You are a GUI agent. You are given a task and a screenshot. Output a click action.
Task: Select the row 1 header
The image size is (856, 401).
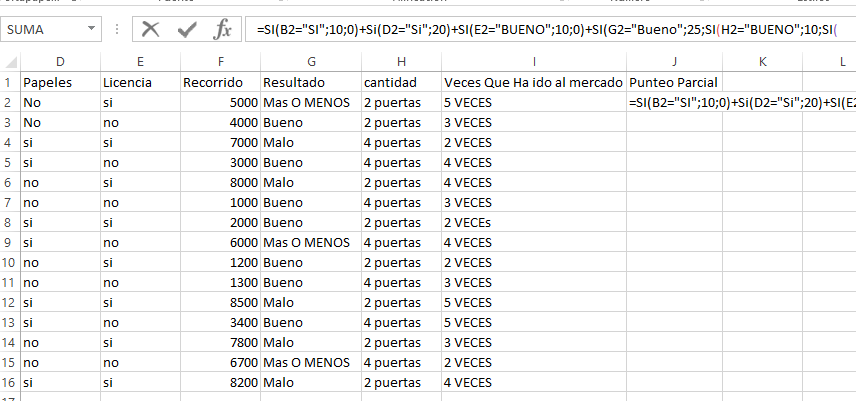coord(9,81)
